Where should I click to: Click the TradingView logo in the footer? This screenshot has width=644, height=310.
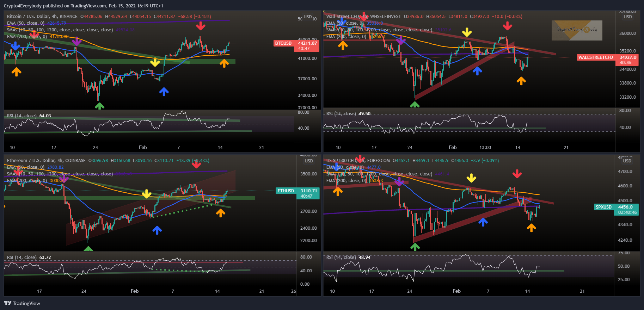(x=22, y=303)
